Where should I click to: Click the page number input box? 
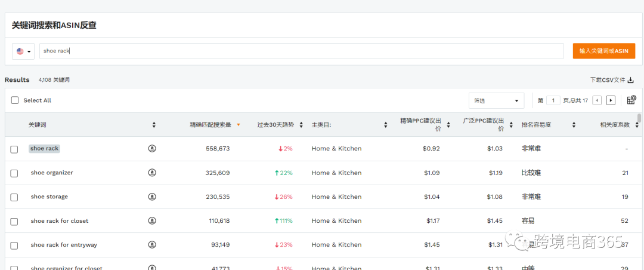pyautogui.click(x=553, y=100)
